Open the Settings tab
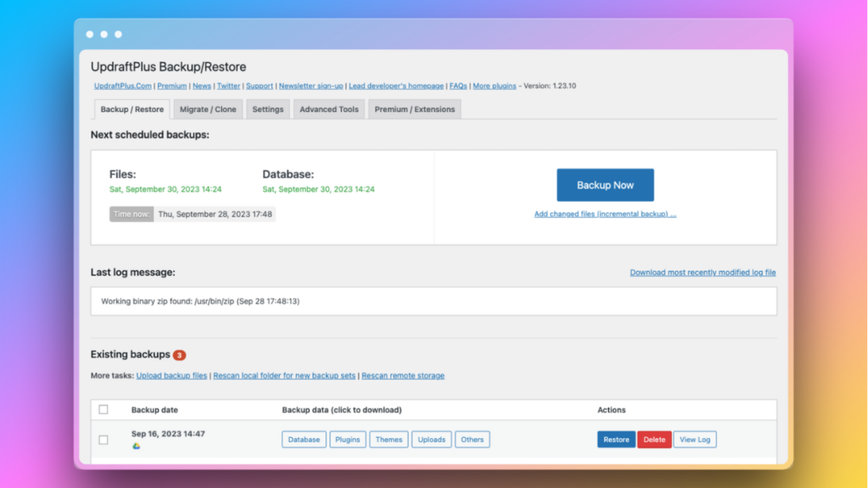 268,109
